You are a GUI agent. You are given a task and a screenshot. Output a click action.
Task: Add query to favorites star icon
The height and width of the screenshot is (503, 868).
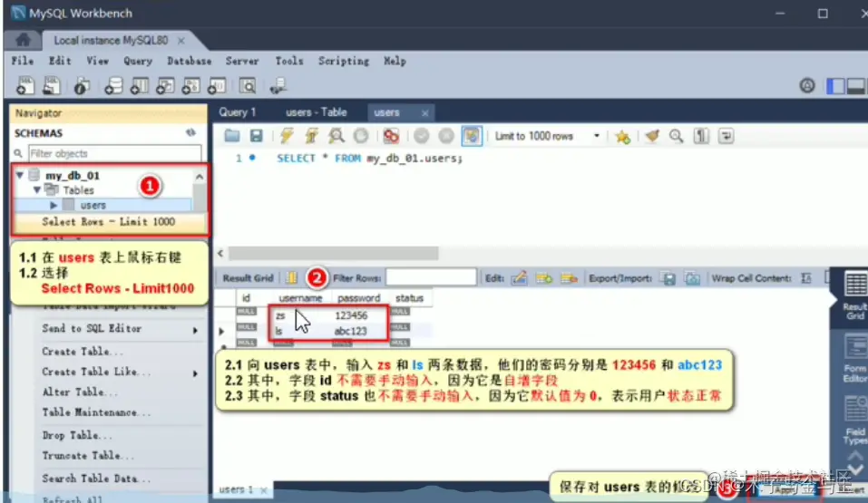(x=623, y=136)
